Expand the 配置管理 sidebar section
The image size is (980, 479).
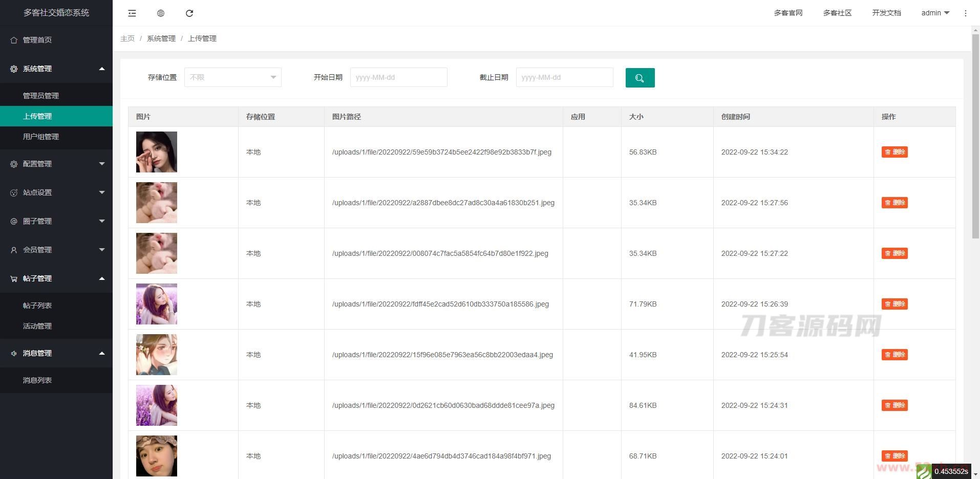coord(56,164)
